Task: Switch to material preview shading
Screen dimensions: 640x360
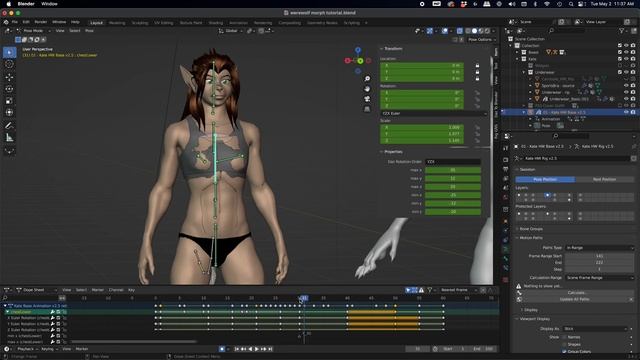Action: pyautogui.click(x=481, y=31)
